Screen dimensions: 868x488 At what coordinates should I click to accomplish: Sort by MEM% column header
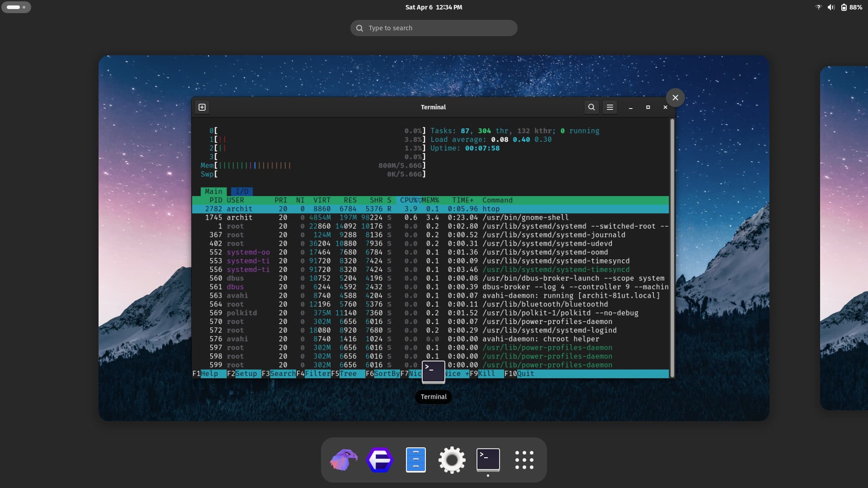[430, 200]
